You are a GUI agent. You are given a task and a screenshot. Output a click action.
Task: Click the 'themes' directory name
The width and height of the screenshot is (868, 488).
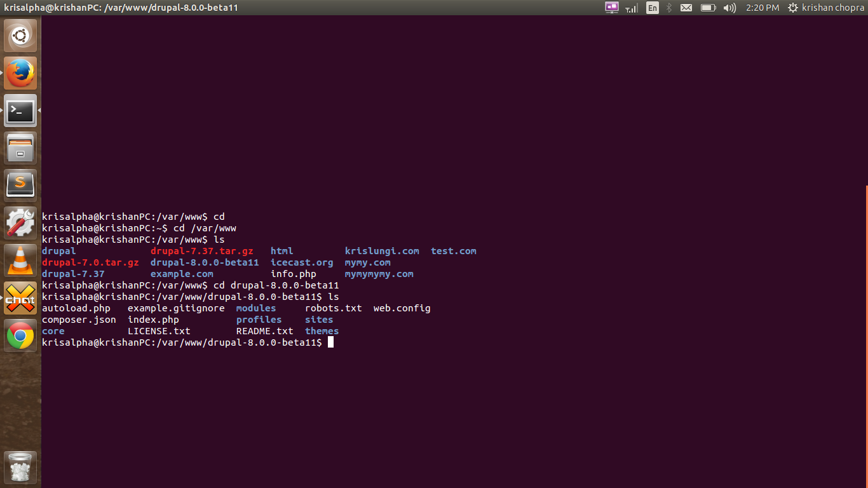point(322,331)
